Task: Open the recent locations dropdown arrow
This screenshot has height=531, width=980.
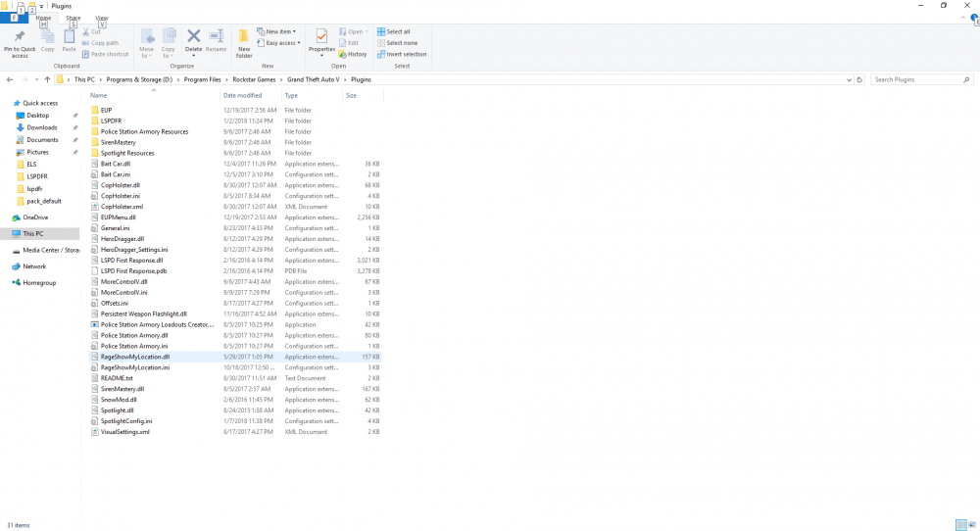Action: [x=36, y=80]
